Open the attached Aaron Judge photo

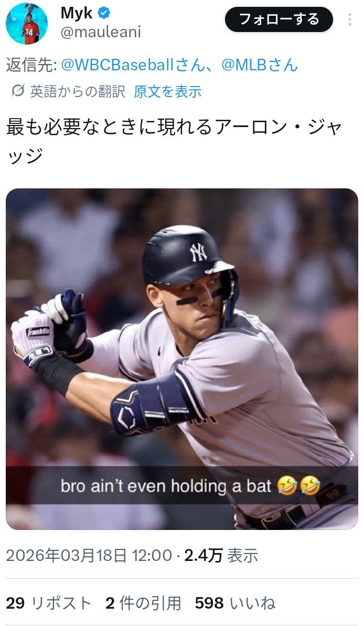point(182,359)
